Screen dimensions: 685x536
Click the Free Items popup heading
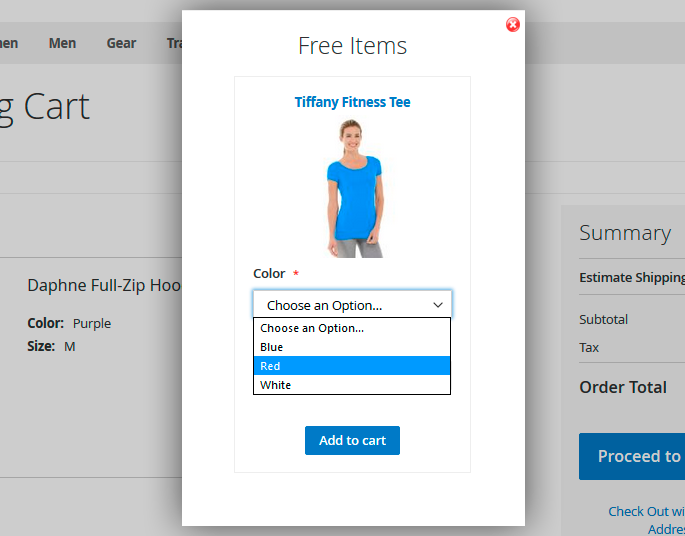click(352, 46)
